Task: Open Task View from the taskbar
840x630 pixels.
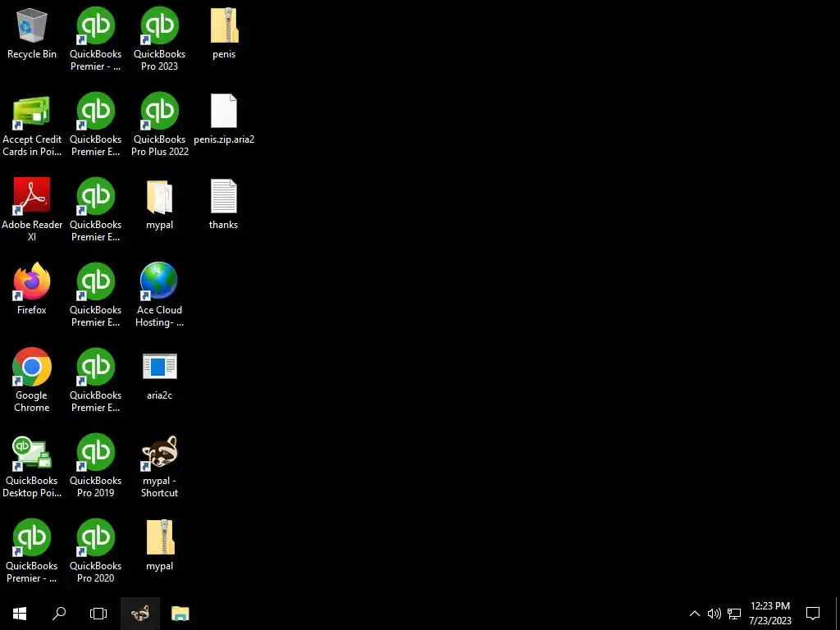Action: coord(98,614)
